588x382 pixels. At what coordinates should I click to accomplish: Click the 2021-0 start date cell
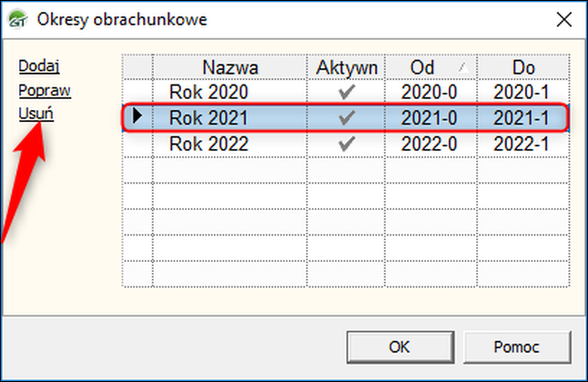[430, 118]
